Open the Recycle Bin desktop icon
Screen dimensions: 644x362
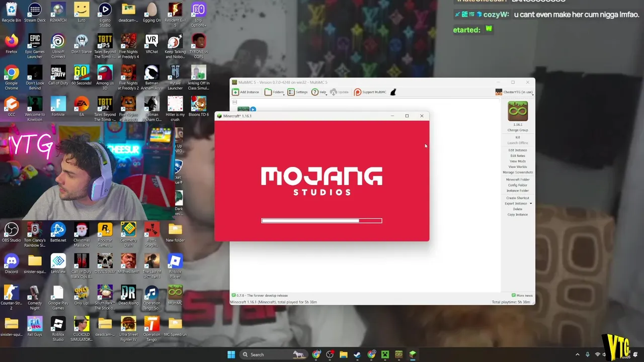[11, 13]
